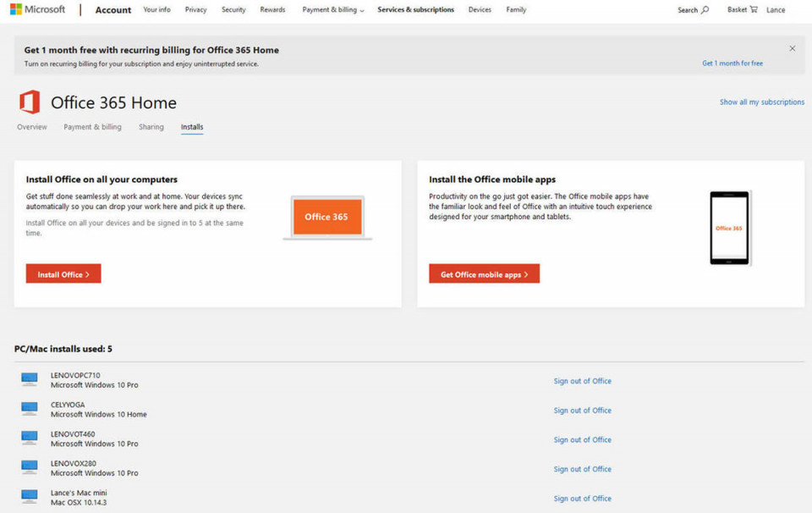Click the Office 365 phone illustration
This screenshot has width=812, height=513.
(729, 228)
